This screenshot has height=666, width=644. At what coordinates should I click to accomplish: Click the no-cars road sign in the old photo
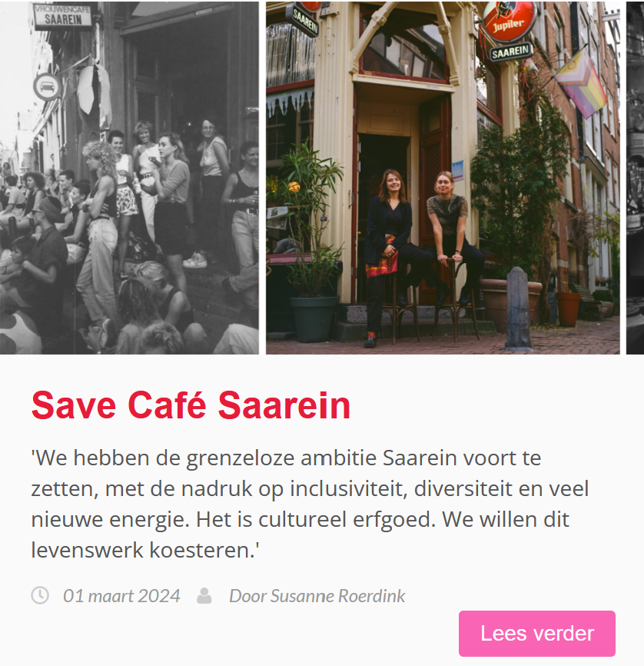point(47,87)
